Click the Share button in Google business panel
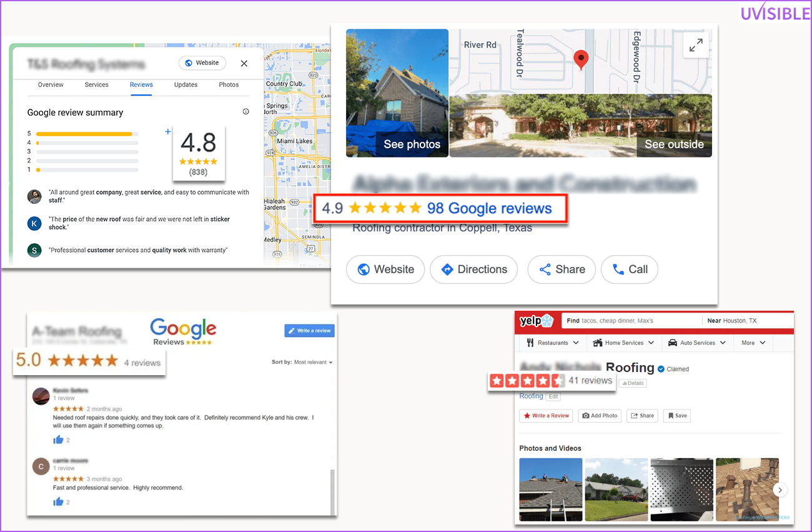812x532 pixels. click(562, 269)
